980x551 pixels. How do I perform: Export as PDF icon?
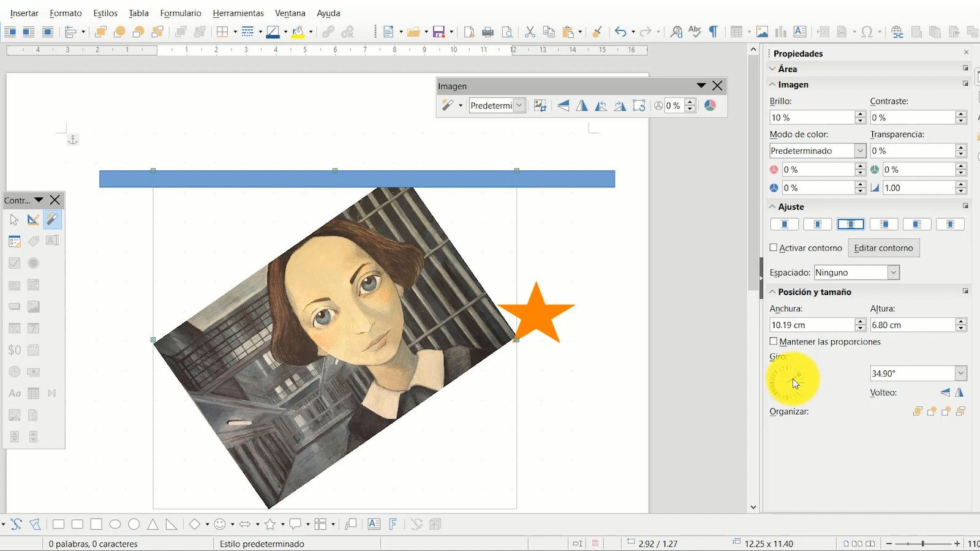[469, 32]
